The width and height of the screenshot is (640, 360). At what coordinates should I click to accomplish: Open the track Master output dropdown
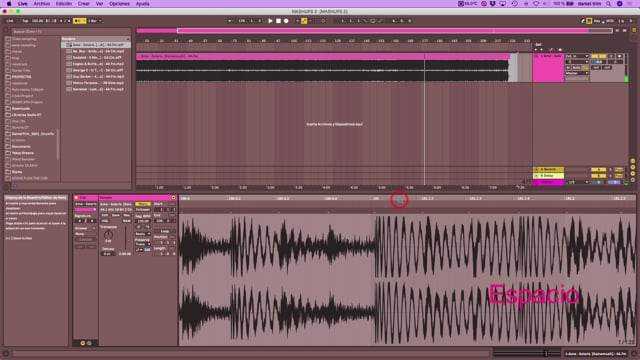[577, 73]
